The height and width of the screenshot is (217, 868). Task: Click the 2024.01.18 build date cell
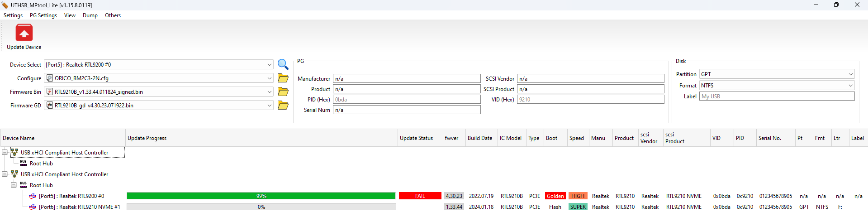coord(481,207)
